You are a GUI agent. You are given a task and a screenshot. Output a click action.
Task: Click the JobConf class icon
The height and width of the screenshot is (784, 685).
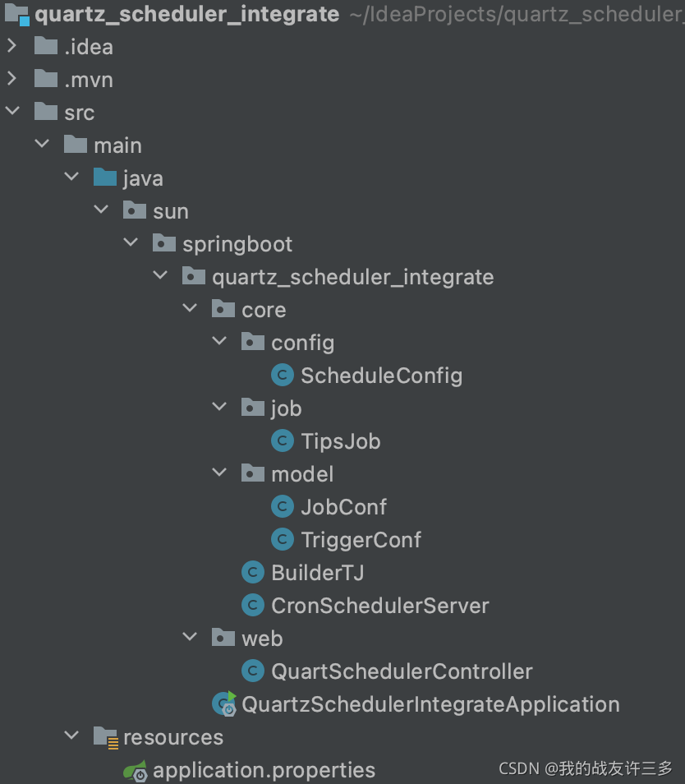point(283,506)
